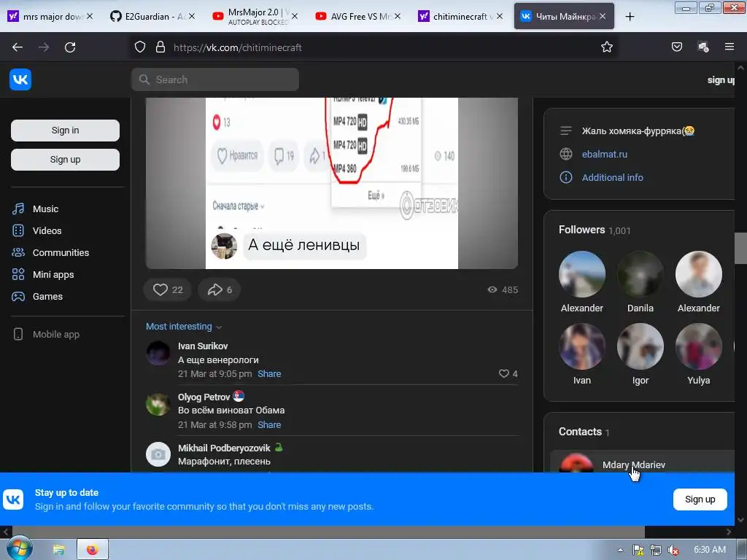Click the Sign in button in sidebar
Screen dimensions: 747x560
(65, 131)
